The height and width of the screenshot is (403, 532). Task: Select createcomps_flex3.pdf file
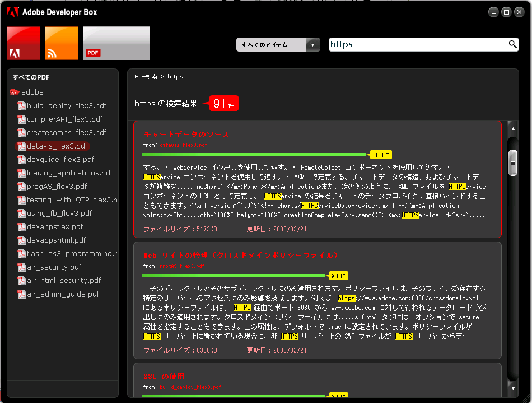click(67, 132)
